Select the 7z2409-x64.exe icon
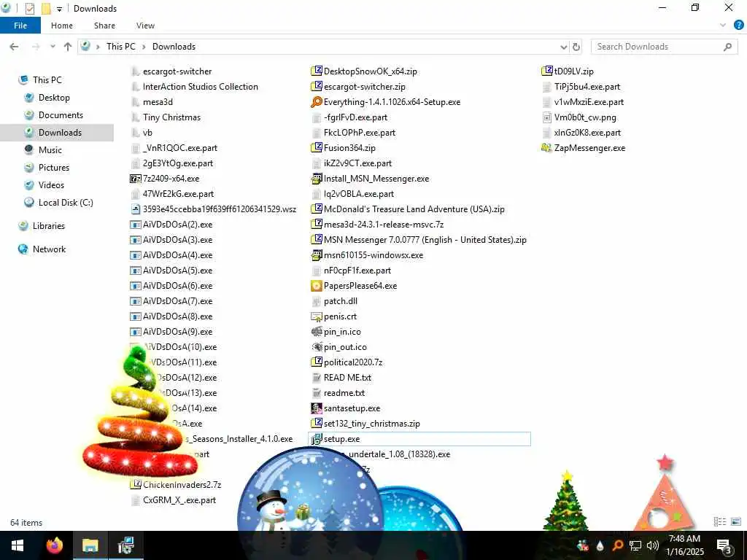Viewport: 747px width, 560px height. click(x=136, y=179)
